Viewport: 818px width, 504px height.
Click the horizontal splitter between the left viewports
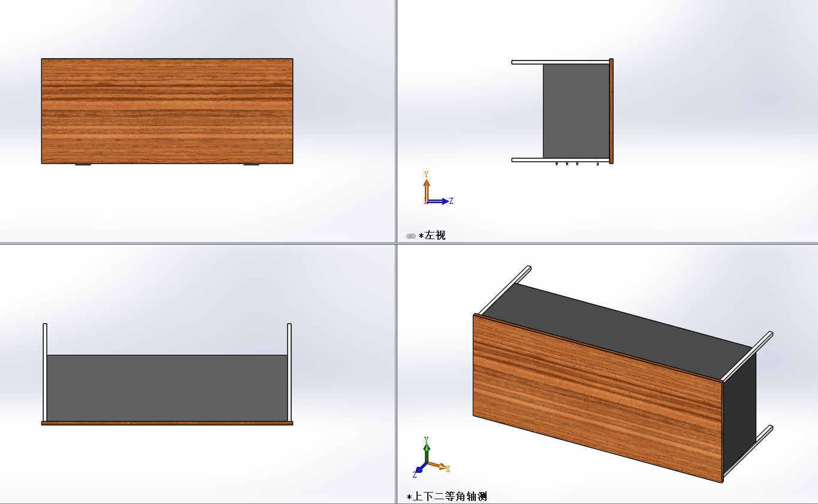(x=198, y=243)
